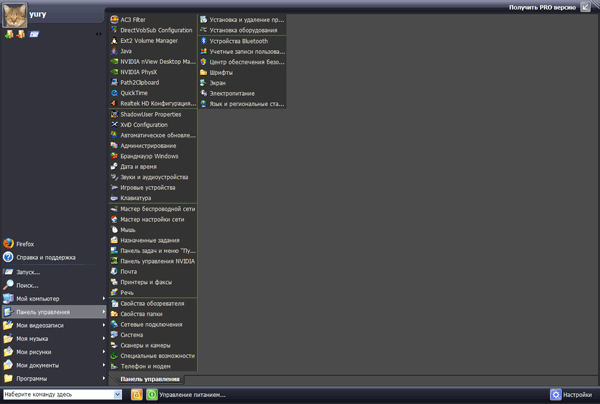Open Язык и региональные стандарты entry

(242, 104)
